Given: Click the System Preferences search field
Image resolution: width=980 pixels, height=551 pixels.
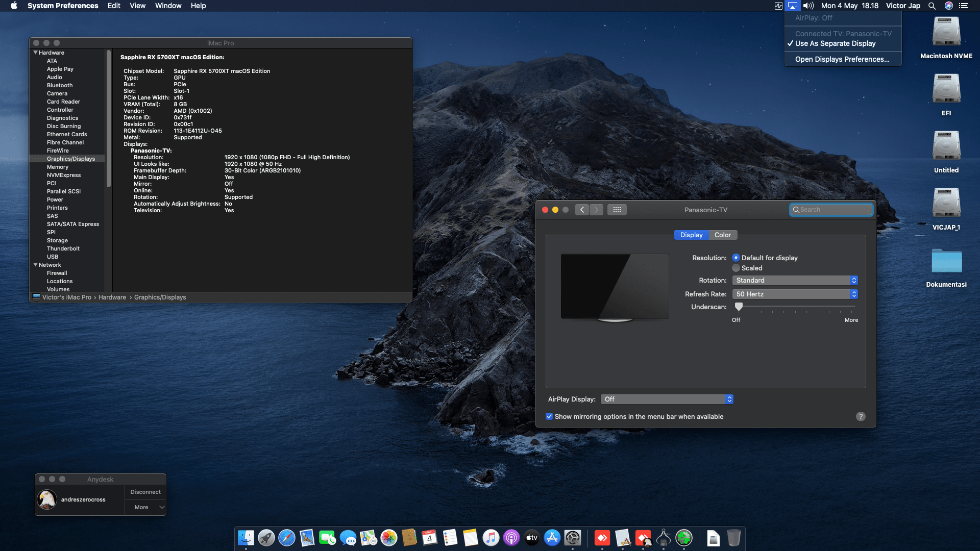Looking at the screenshot, I should 831,210.
